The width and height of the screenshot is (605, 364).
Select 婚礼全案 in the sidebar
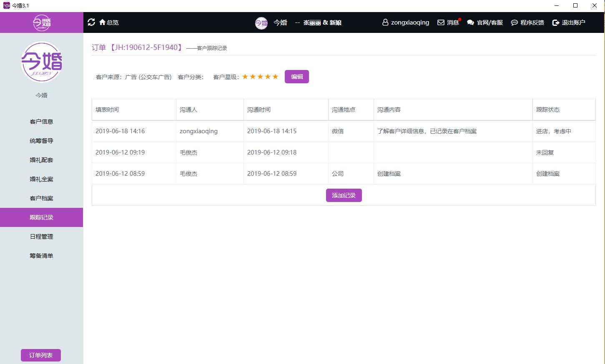(41, 179)
